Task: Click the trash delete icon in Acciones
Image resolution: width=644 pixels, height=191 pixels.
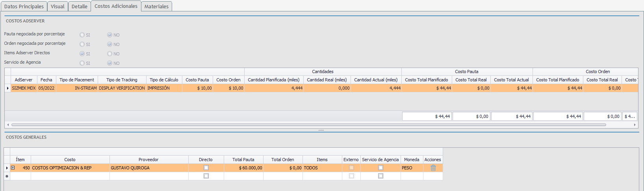Action: [433, 168]
